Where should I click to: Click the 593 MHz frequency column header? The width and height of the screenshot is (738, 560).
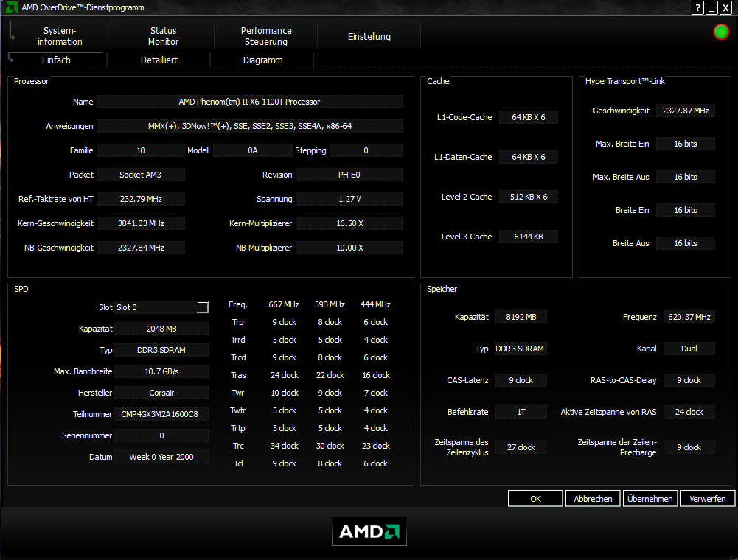[330, 304]
